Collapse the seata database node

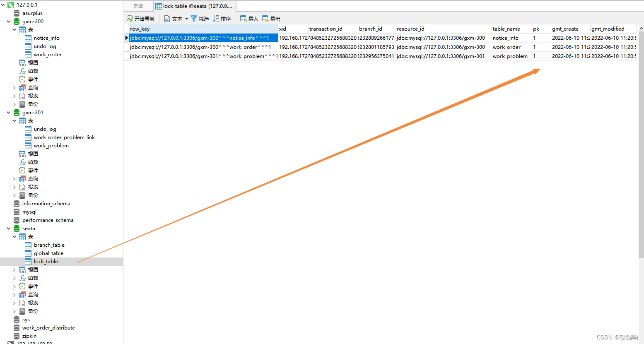(8, 229)
